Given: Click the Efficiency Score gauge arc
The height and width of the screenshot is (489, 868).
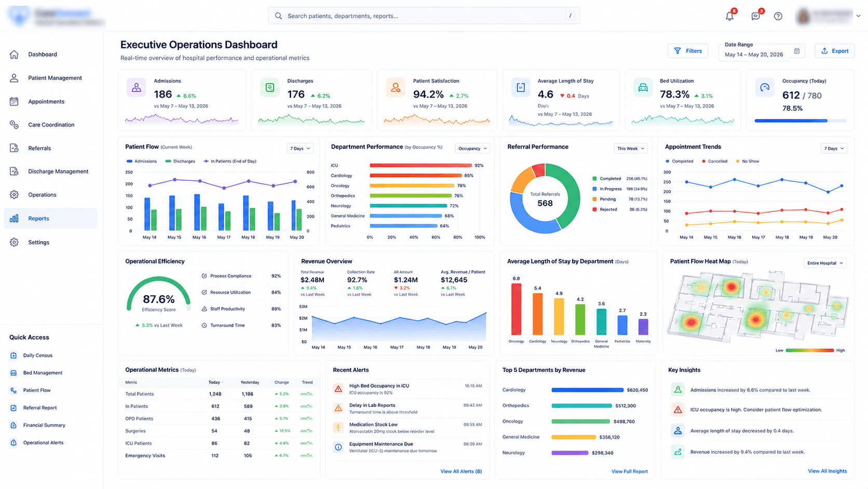Looking at the screenshot, I should coord(158,294).
